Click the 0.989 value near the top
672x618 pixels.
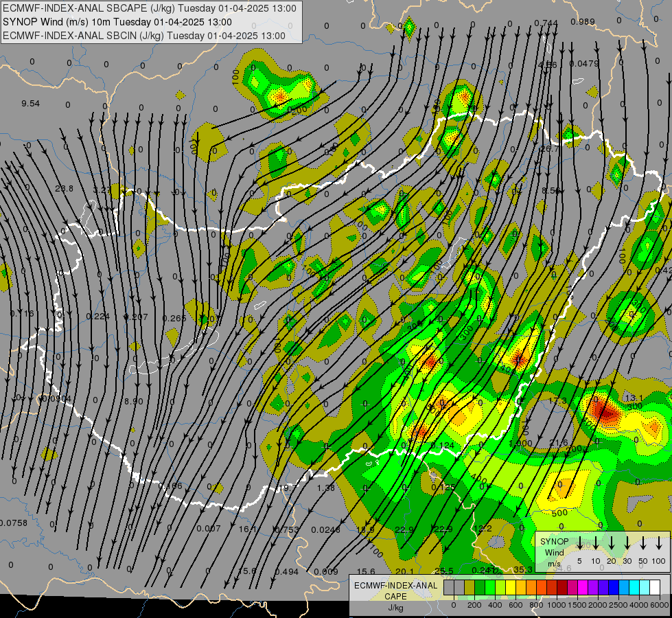(583, 22)
